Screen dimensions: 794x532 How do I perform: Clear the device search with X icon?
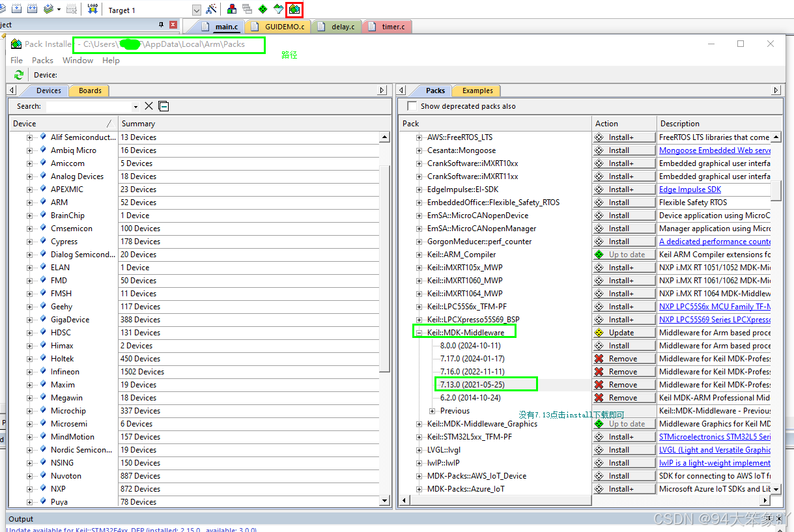coord(149,106)
